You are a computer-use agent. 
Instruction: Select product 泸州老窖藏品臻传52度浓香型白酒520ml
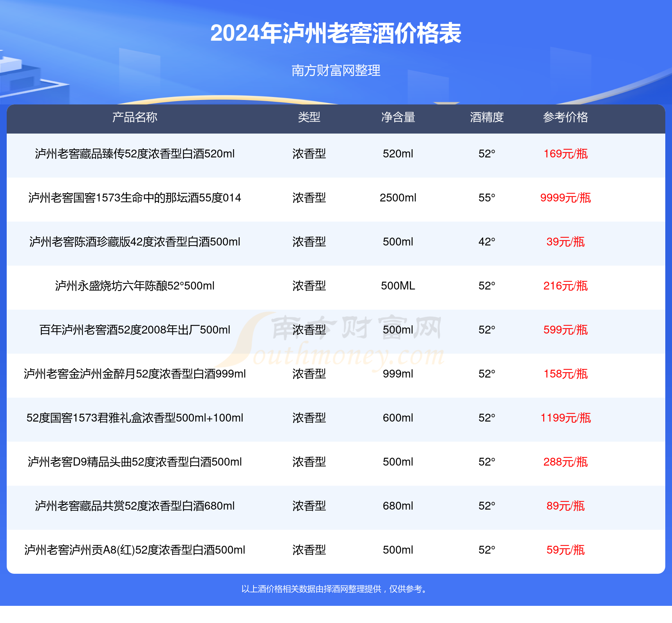point(135,154)
